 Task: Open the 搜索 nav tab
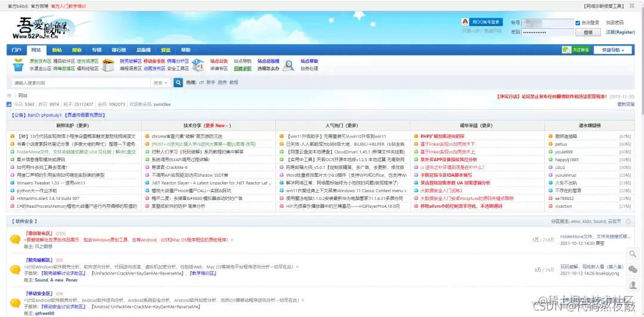click(77, 50)
